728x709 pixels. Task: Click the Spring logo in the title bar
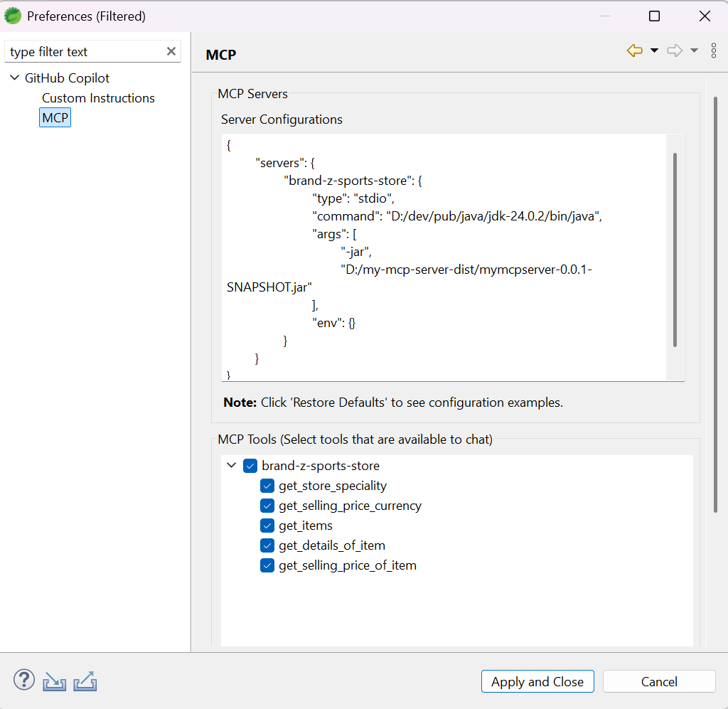point(12,15)
